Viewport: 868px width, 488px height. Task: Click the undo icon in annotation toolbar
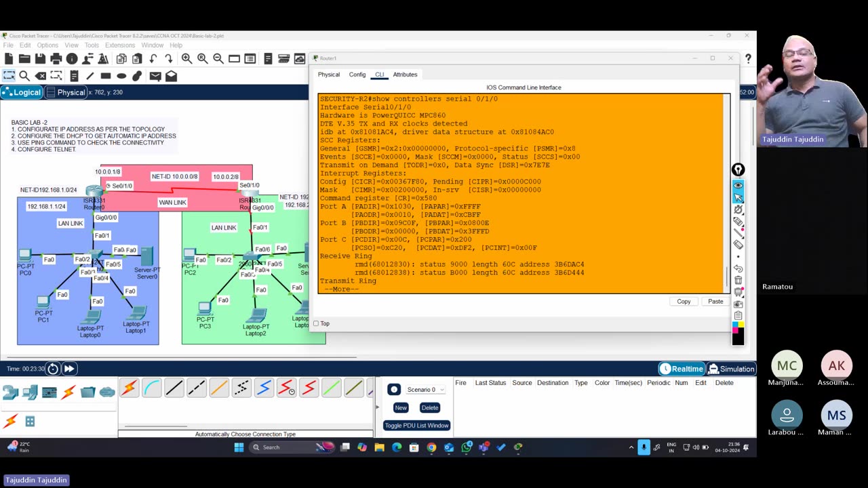(x=738, y=268)
